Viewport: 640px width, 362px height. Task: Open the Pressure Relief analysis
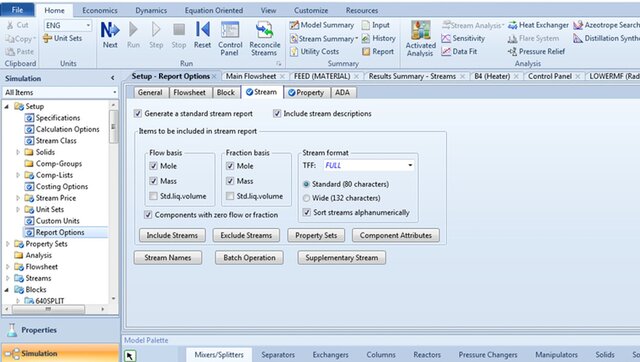click(536, 51)
